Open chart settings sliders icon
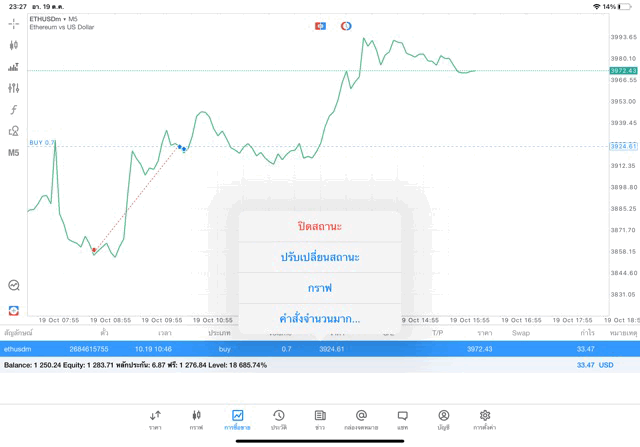This screenshot has width=640, height=447. point(14,88)
